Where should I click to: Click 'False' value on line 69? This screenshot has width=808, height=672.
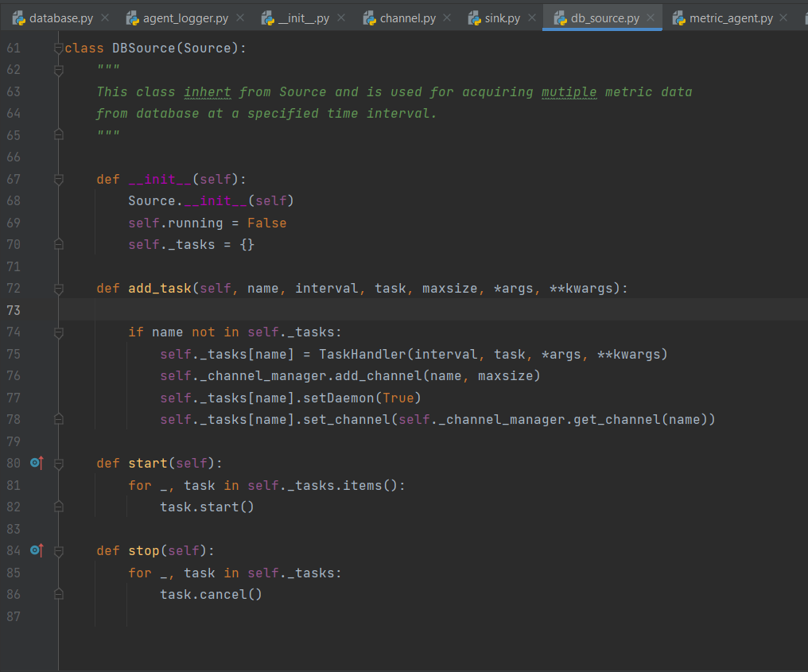click(267, 223)
